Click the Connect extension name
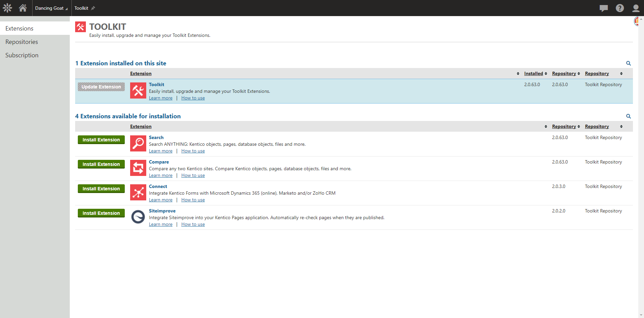The image size is (644, 318). click(x=158, y=187)
